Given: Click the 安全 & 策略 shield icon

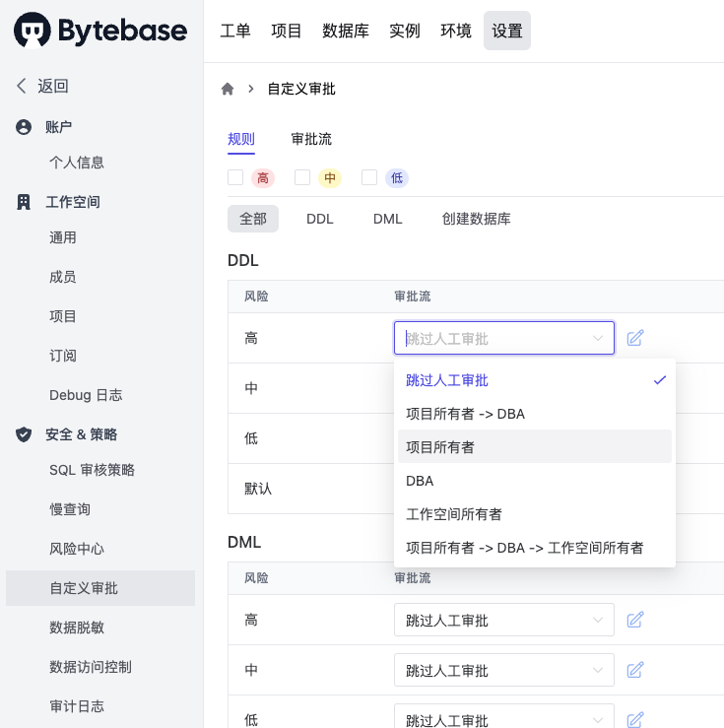Looking at the screenshot, I should click(24, 434).
